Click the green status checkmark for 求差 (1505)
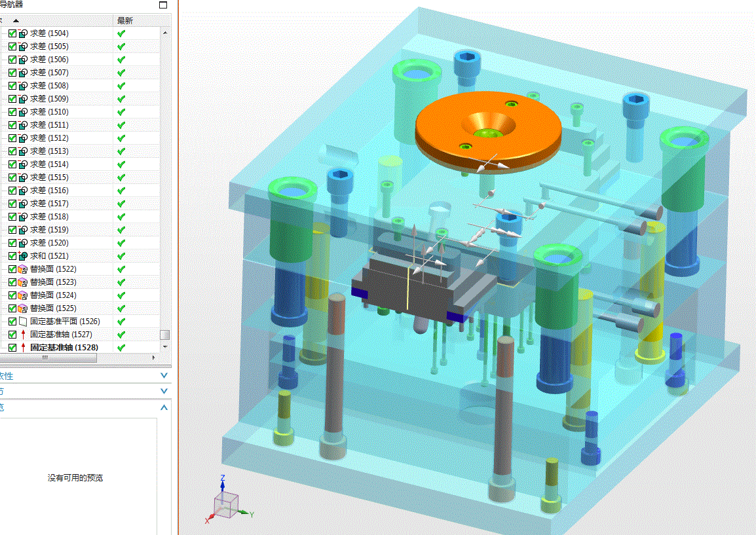The height and width of the screenshot is (535, 756). (121, 46)
